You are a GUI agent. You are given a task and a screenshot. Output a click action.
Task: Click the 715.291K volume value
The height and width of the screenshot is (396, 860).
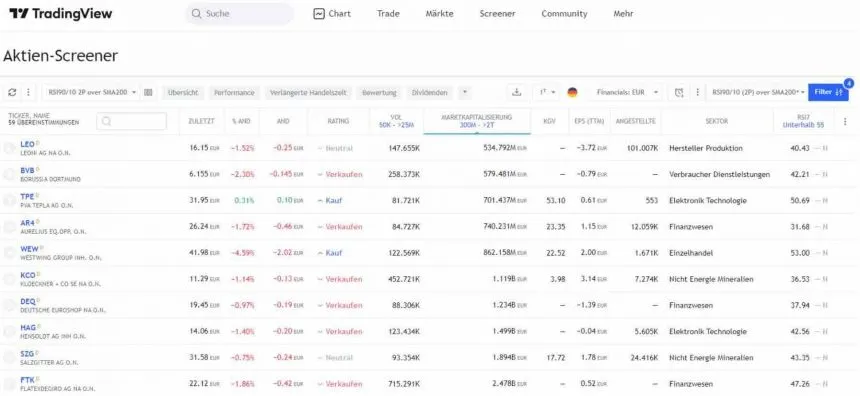point(403,384)
